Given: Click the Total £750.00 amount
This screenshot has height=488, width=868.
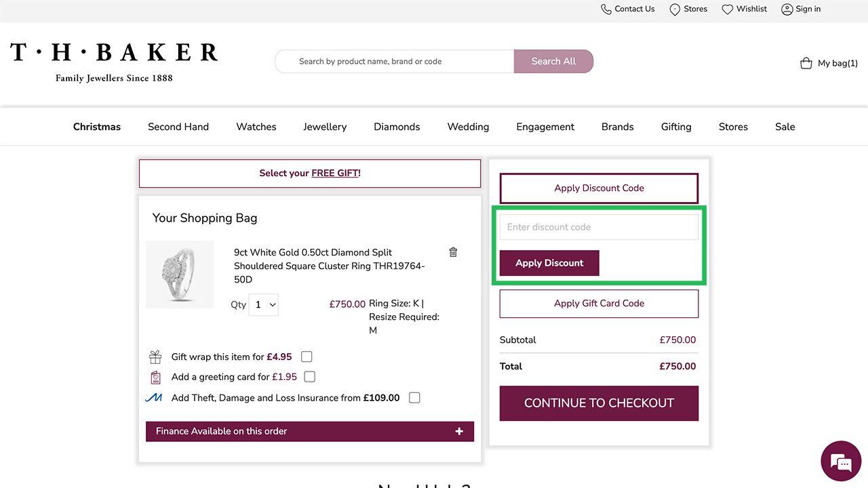Looking at the screenshot, I should tap(677, 366).
